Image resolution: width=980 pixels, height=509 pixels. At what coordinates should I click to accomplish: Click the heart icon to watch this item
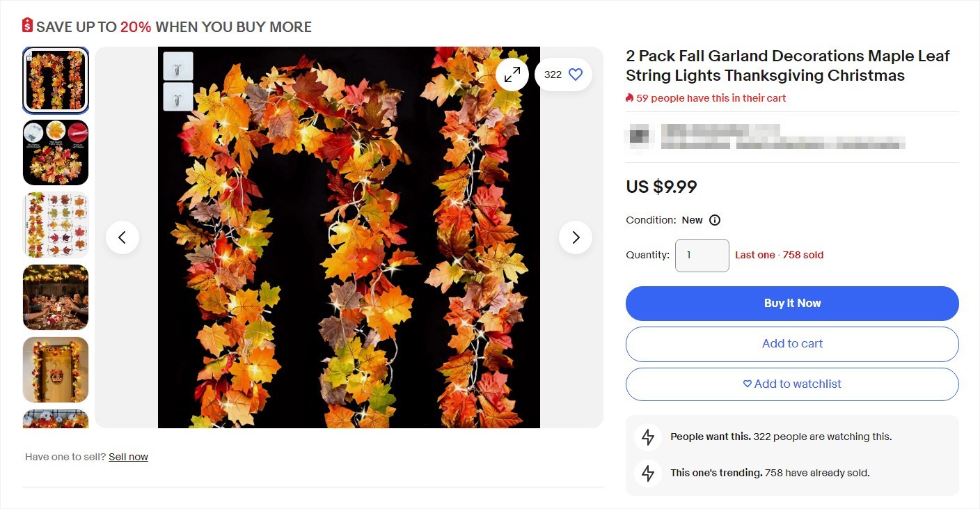click(x=575, y=74)
